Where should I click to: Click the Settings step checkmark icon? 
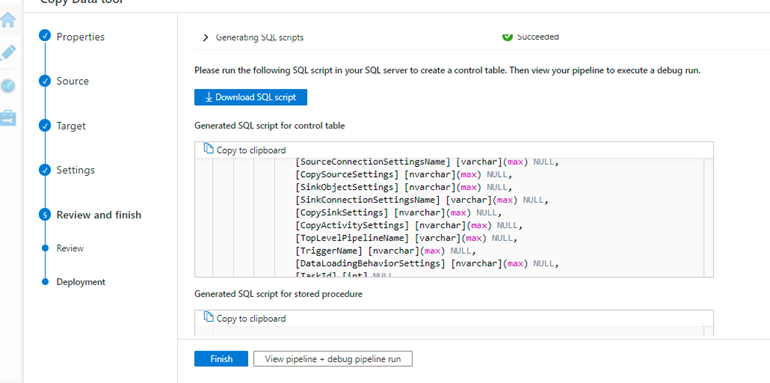click(45, 170)
